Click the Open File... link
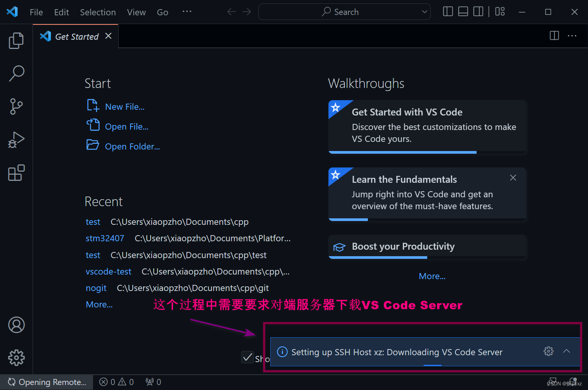 (127, 127)
